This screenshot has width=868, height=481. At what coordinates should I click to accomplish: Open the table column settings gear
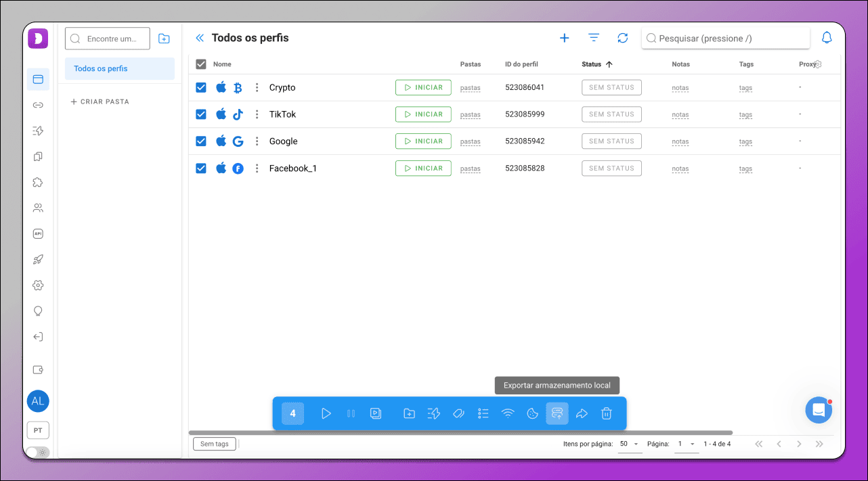[x=818, y=64]
